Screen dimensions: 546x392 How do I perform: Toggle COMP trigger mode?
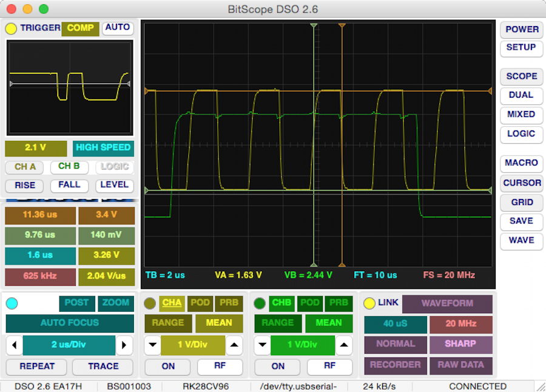pos(81,29)
